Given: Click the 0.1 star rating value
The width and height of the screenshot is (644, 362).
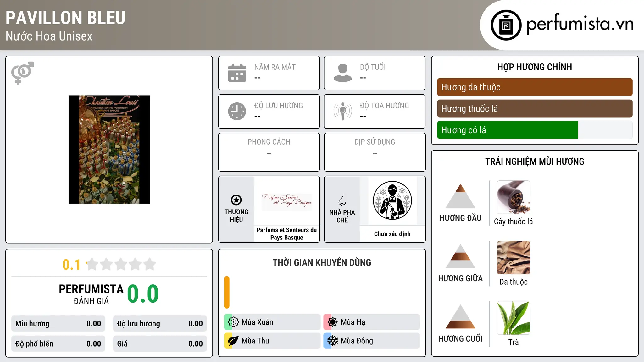Looking at the screenshot, I should click(71, 265).
